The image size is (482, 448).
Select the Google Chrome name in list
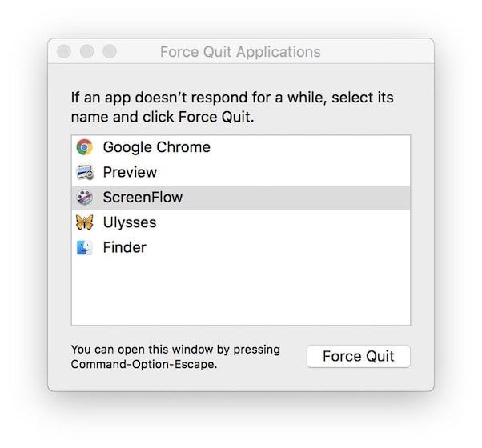156,147
